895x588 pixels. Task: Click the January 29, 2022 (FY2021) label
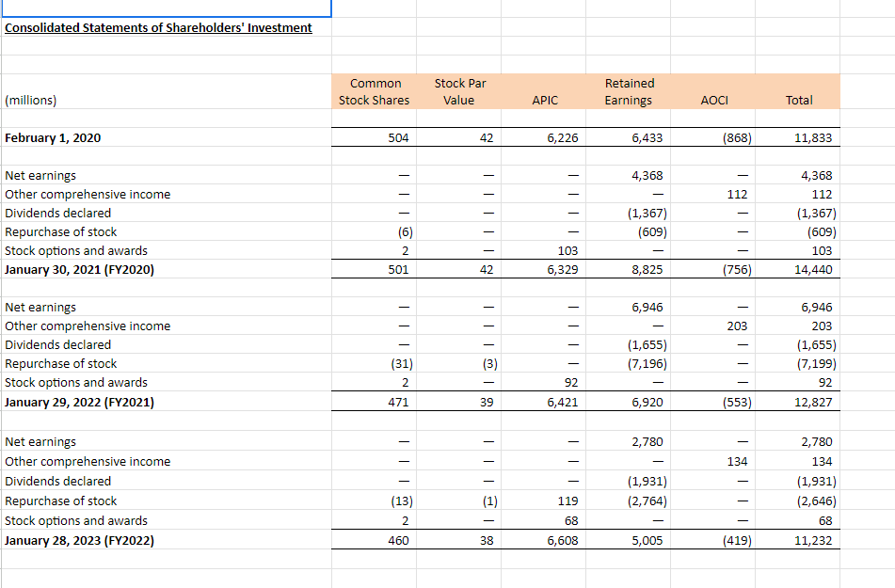[x=79, y=402]
